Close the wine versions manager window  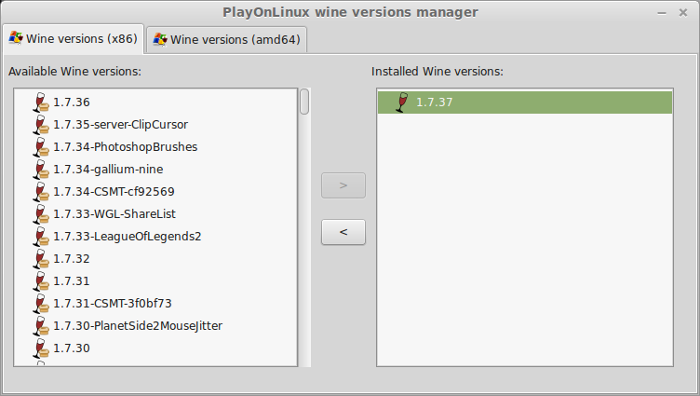coord(683,13)
